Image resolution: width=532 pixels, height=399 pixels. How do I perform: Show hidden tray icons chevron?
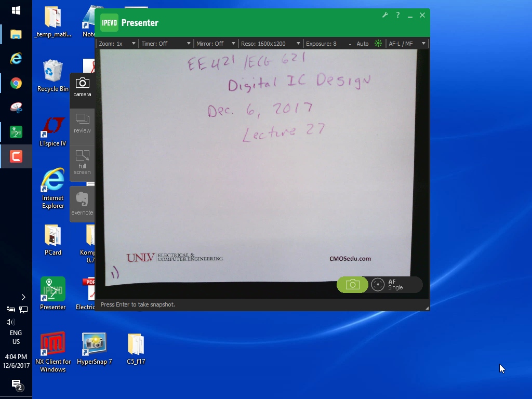[x=23, y=297]
